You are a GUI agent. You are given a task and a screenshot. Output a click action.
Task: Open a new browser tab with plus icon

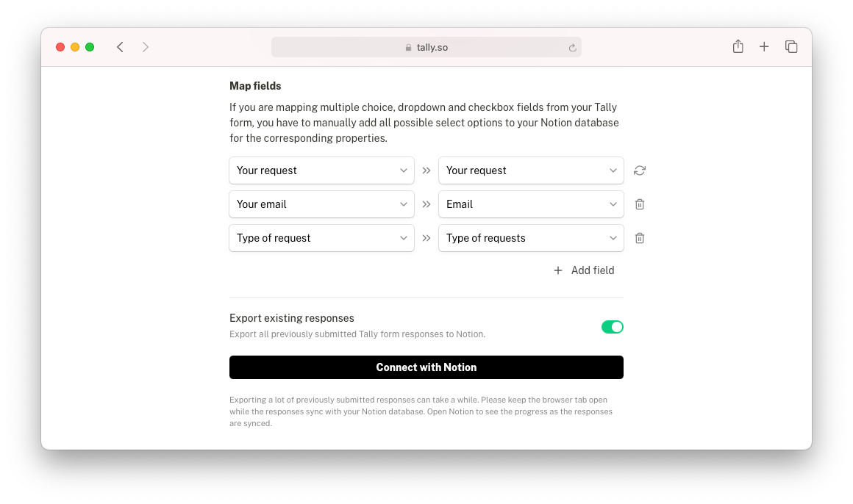tap(764, 47)
